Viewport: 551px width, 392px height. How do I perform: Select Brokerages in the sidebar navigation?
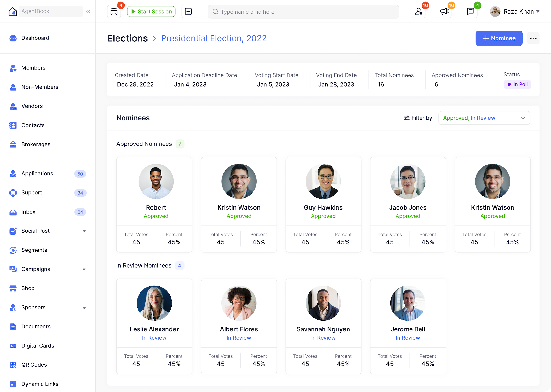[x=36, y=144]
